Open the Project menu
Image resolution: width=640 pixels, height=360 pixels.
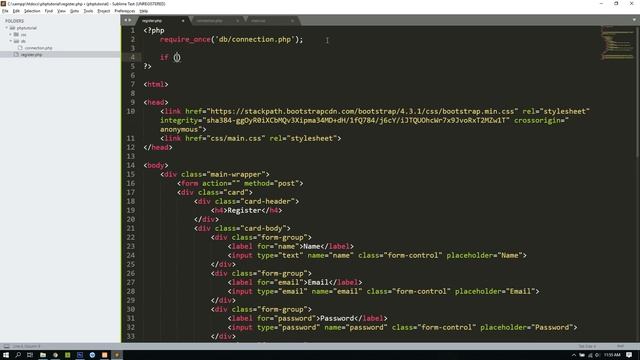(x=104, y=11)
